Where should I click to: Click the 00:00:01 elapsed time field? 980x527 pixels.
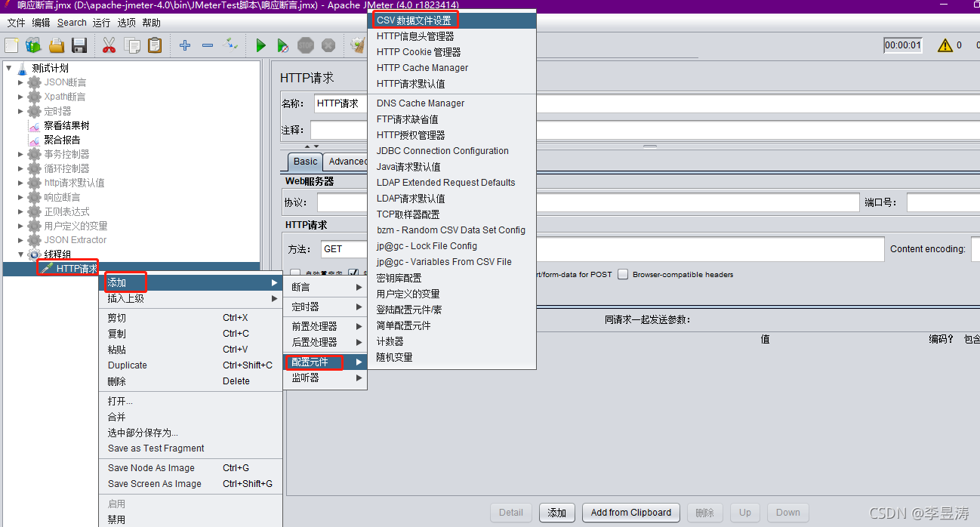pos(903,45)
